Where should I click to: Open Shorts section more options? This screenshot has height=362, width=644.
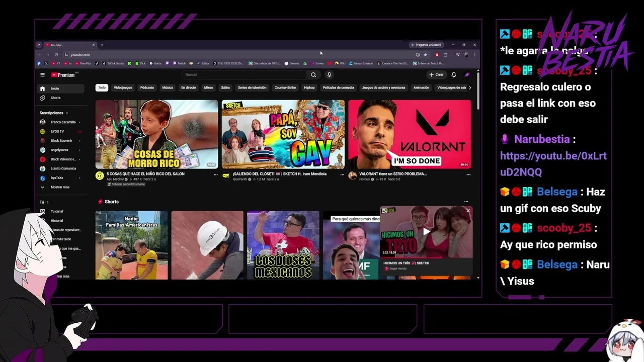click(466, 202)
